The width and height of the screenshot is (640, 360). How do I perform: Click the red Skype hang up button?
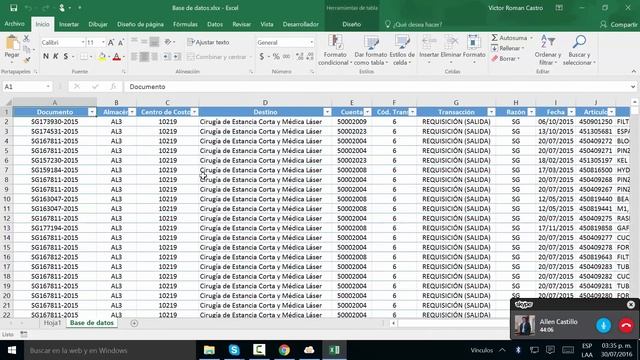(626, 325)
